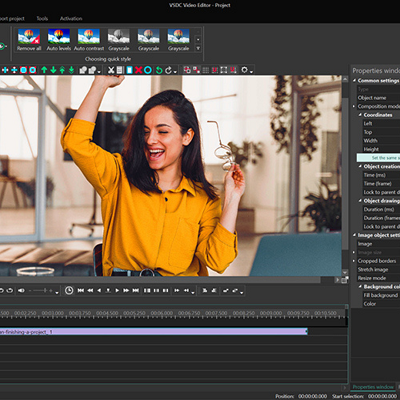Click the green single down arrow icon

[53, 70]
